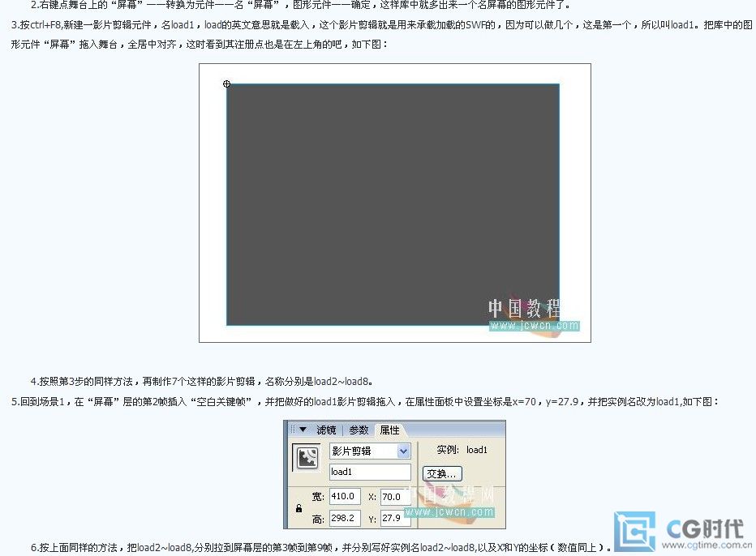This screenshot has height=556, width=756.
Task: Click the step 4 text mentioning 'load2~load8'
Action: coord(201,382)
